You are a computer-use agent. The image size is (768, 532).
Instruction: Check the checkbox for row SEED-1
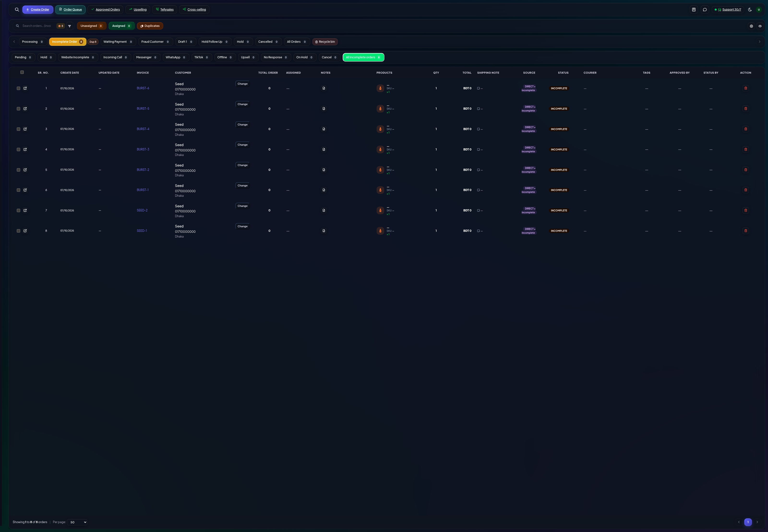pos(18,231)
